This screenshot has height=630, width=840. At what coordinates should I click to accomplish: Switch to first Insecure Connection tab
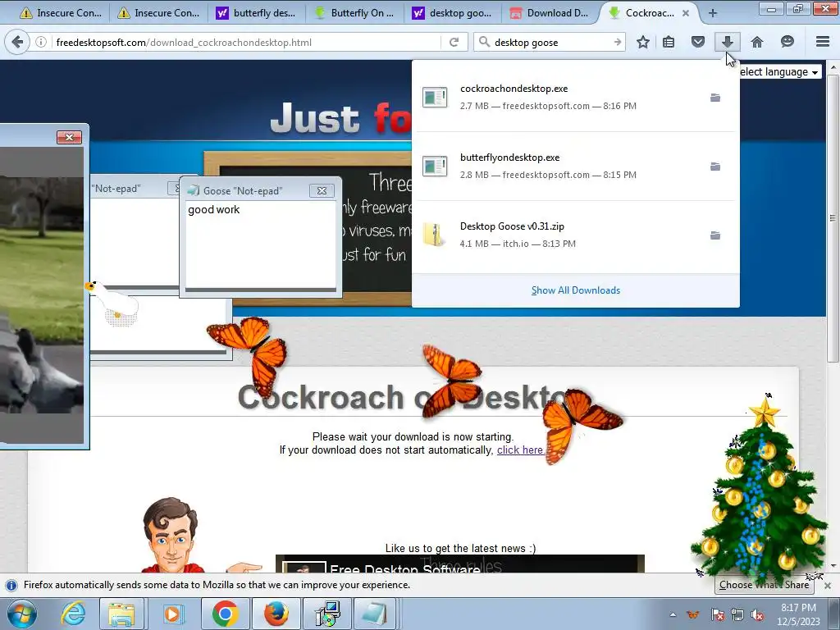[x=61, y=13]
